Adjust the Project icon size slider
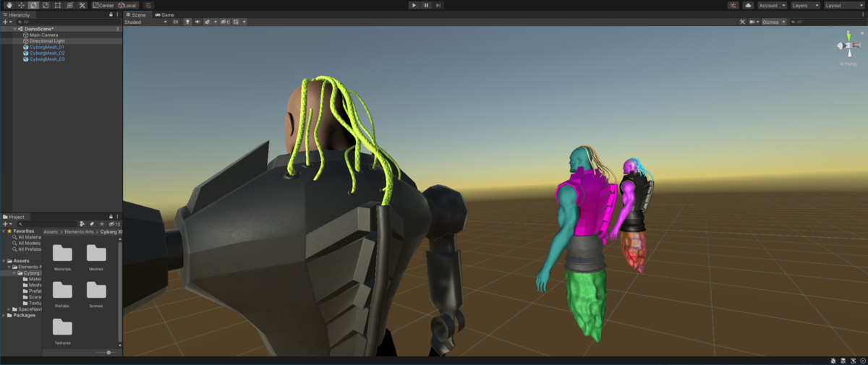 pyautogui.click(x=109, y=352)
